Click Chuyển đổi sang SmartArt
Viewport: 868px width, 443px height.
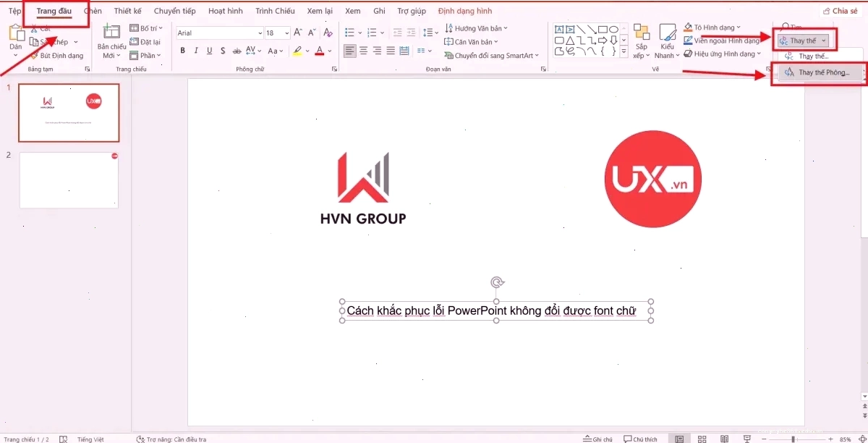click(491, 55)
